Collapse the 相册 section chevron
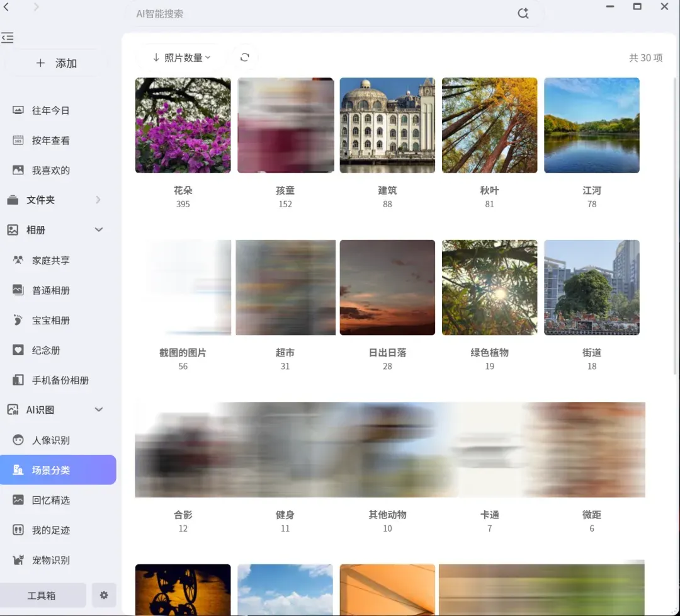Image resolution: width=680 pixels, height=616 pixels. [x=99, y=229]
